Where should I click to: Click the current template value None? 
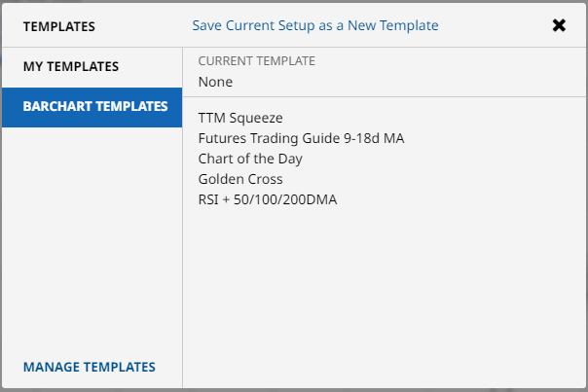[215, 82]
